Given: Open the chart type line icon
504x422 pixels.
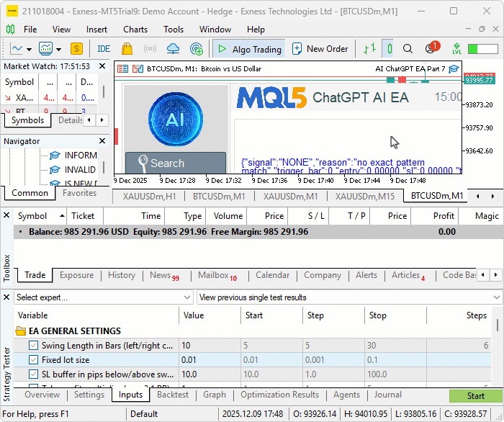Looking at the screenshot, I should [16, 49].
